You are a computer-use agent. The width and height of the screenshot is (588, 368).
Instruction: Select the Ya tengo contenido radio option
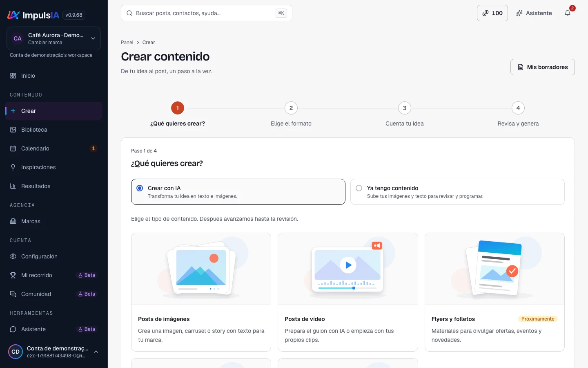coord(359,188)
